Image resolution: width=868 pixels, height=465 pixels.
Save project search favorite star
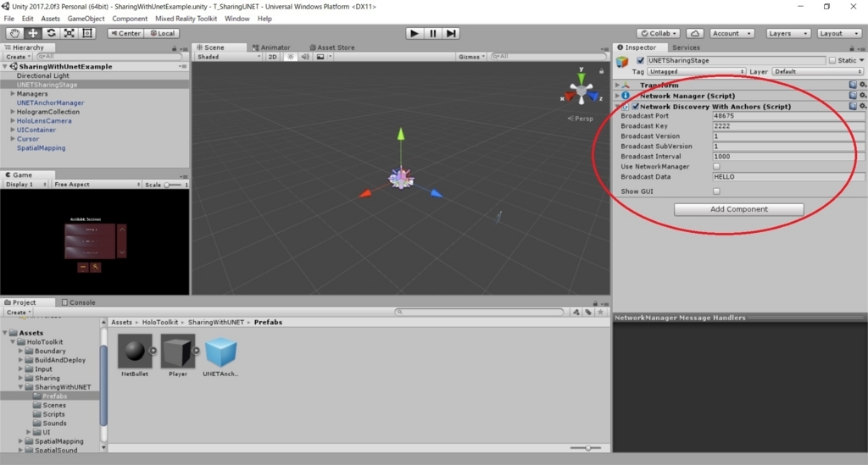tap(601, 312)
